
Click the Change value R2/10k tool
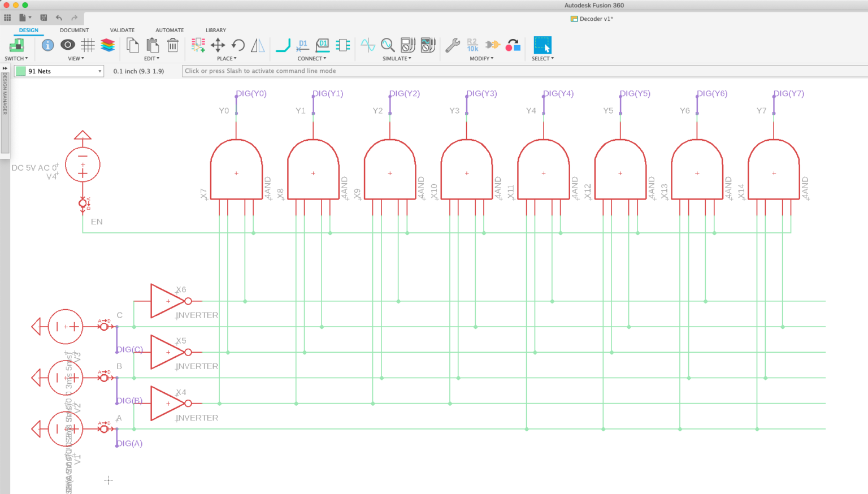(x=473, y=45)
